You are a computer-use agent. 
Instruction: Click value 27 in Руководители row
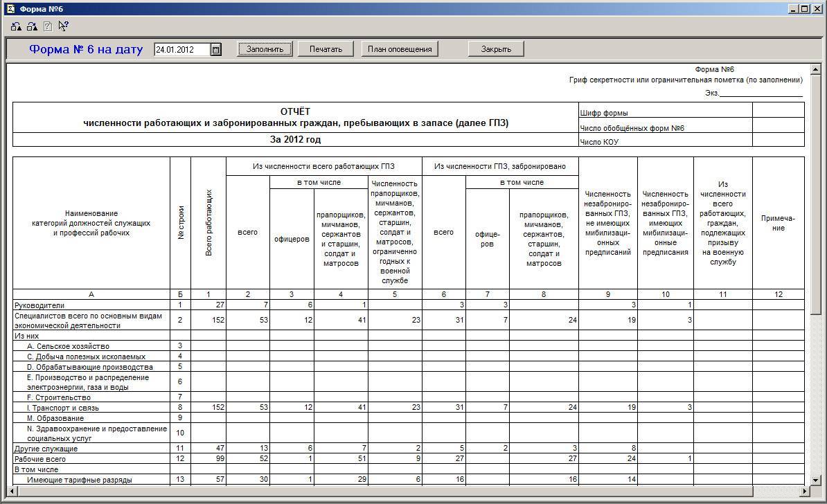coord(220,305)
